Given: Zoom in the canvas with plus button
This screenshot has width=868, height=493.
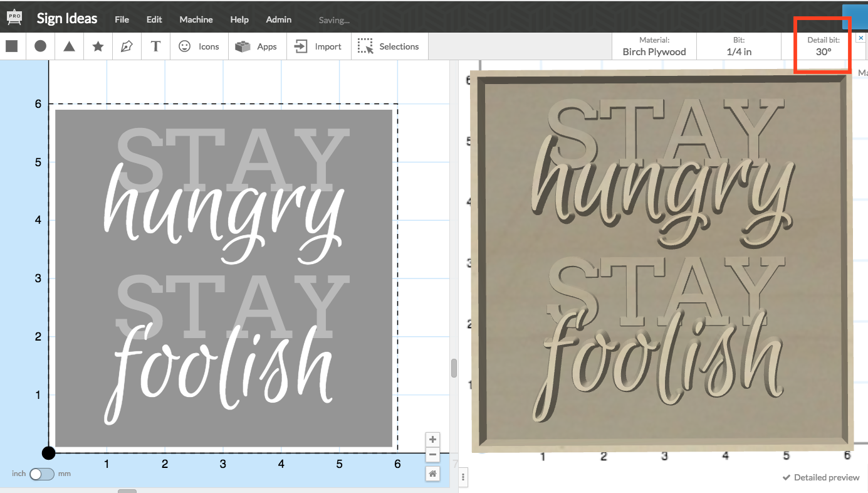Looking at the screenshot, I should (432, 440).
